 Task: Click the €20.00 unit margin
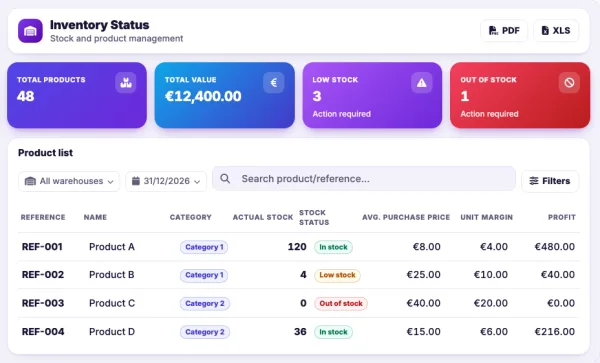click(491, 303)
